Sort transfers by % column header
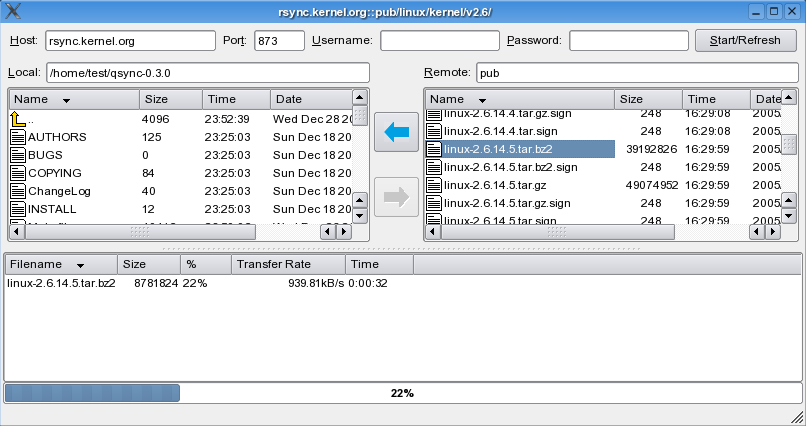The image size is (806, 426). (x=206, y=264)
